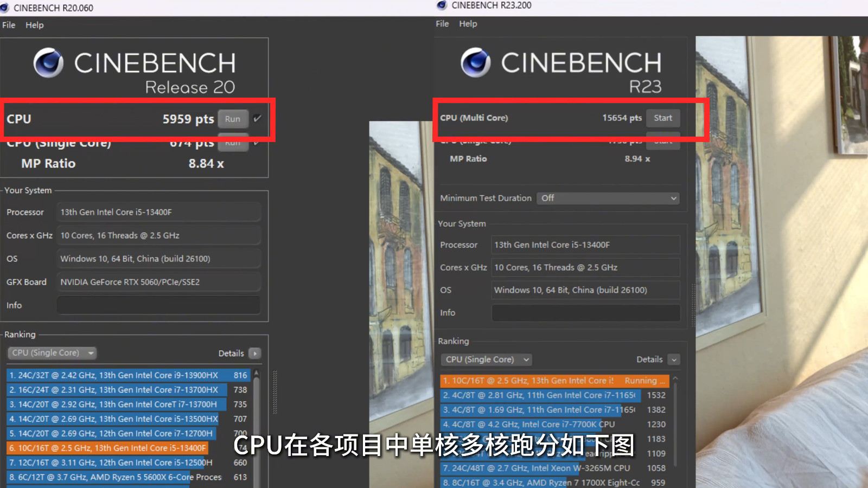Click the Cinebench Release 20 sphere logo
The image size is (868, 488).
click(x=48, y=63)
